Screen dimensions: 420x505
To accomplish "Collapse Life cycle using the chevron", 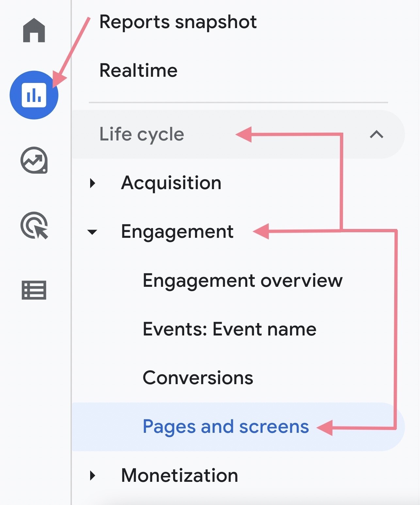I will (377, 134).
